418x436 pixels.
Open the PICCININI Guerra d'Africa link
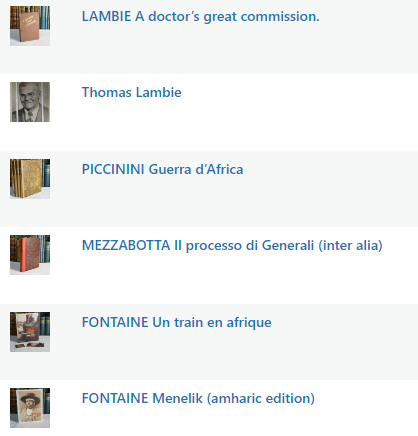click(x=162, y=169)
